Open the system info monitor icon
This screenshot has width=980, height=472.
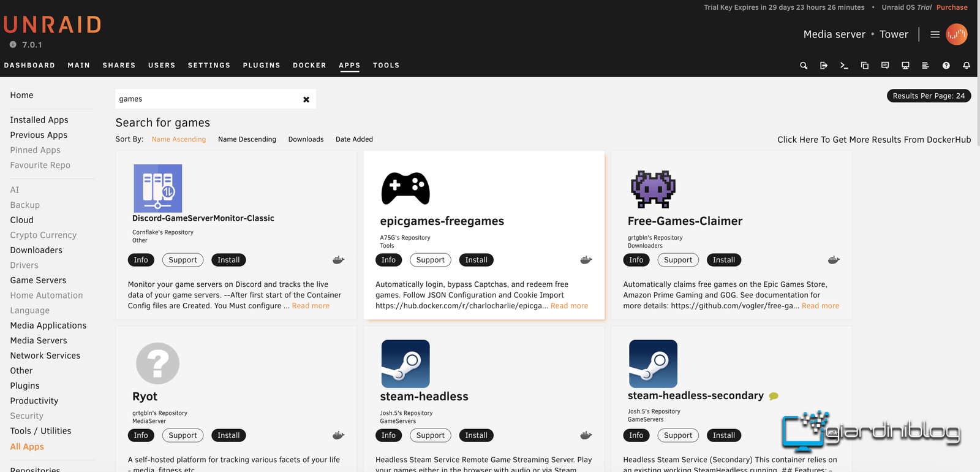tap(905, 66)
